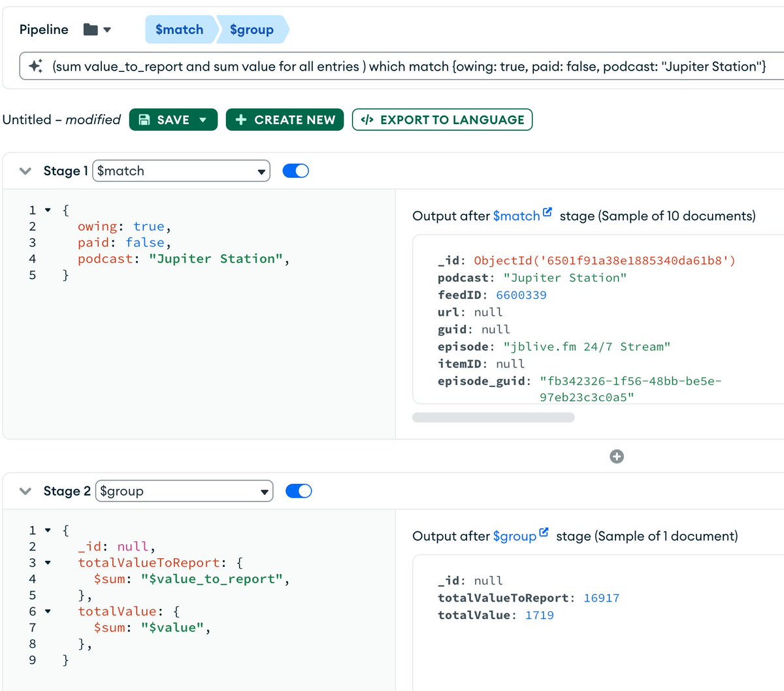
Task: Click EXPORT TO LANGUAGE button
Action: point(442,120)
